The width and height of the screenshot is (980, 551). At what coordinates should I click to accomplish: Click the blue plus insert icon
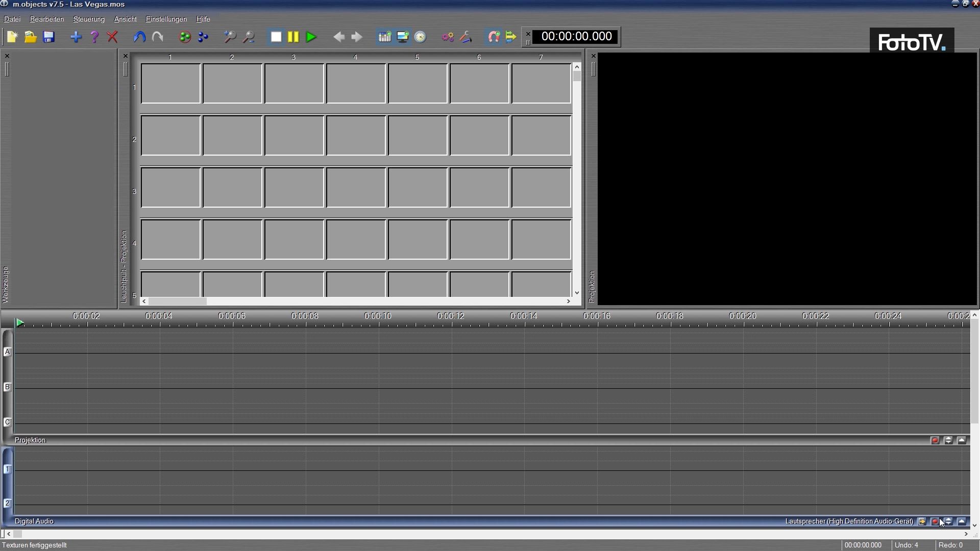[76, 37]
